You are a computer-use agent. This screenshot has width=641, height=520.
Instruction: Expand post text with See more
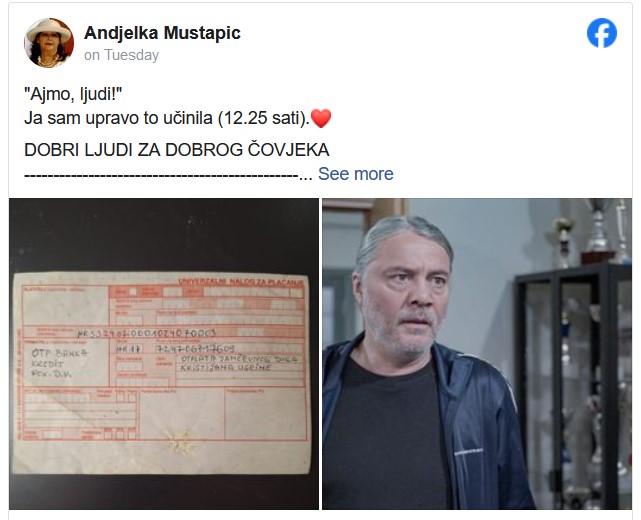[x=356, y=174]
